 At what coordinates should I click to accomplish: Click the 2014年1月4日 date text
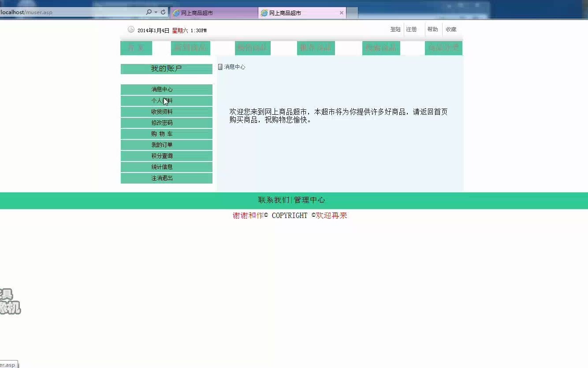153,30
